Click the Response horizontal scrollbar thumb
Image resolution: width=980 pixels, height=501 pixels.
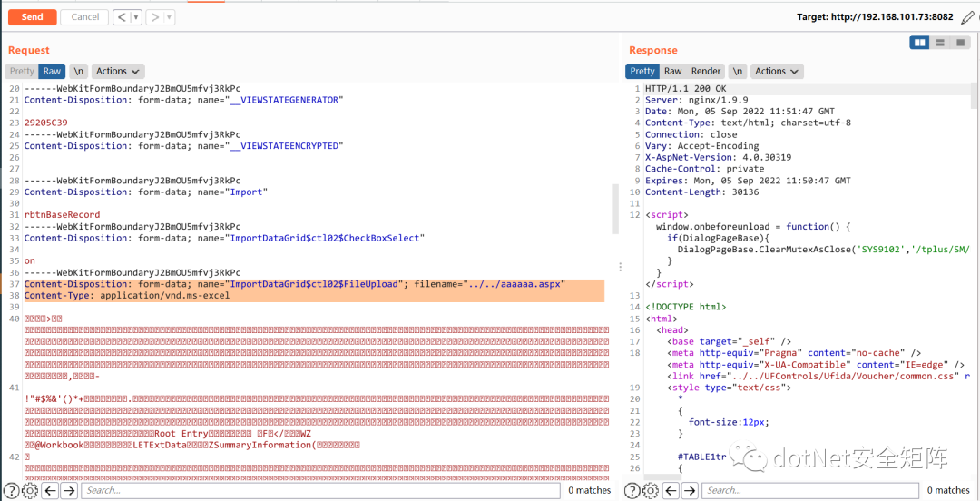[661, 477]
